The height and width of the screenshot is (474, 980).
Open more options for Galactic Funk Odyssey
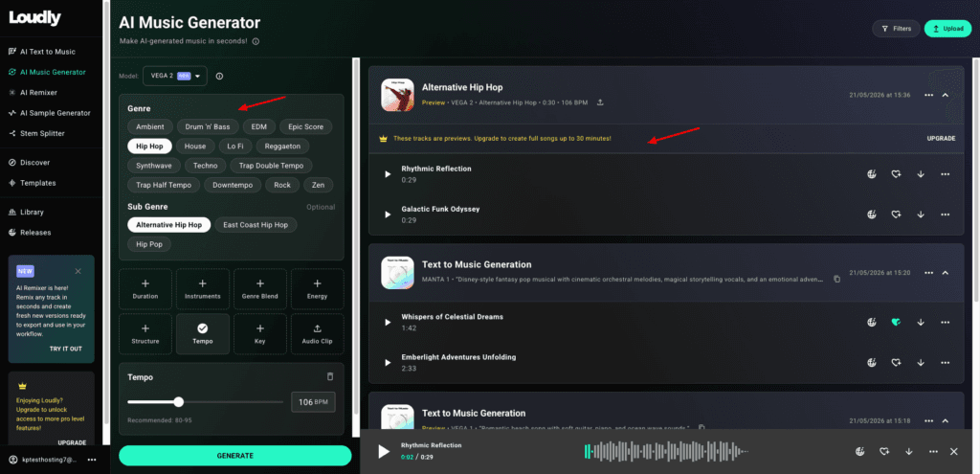pyautogui.click(x=945, y=214)
